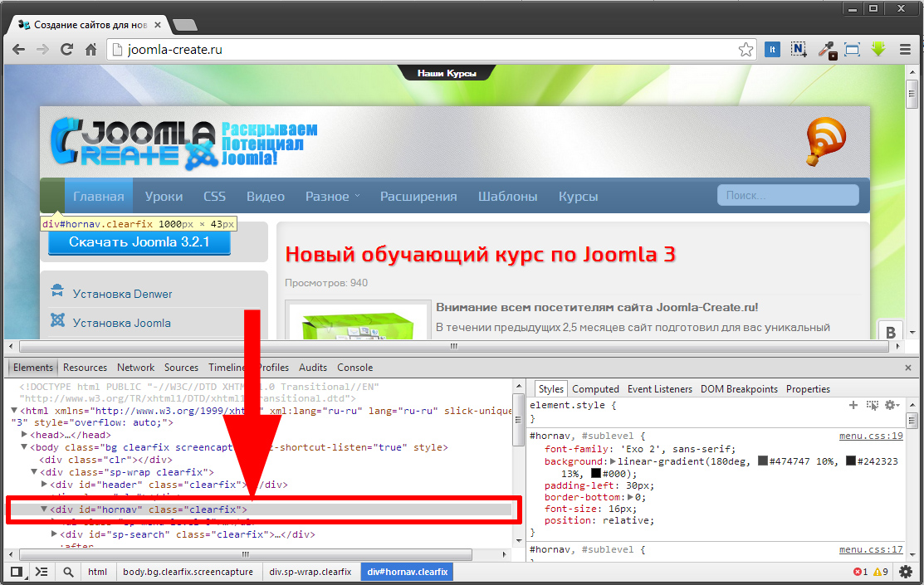Open the Разное dropdown menu
Screen dimensions: 924x585
[x=332, y=197]
